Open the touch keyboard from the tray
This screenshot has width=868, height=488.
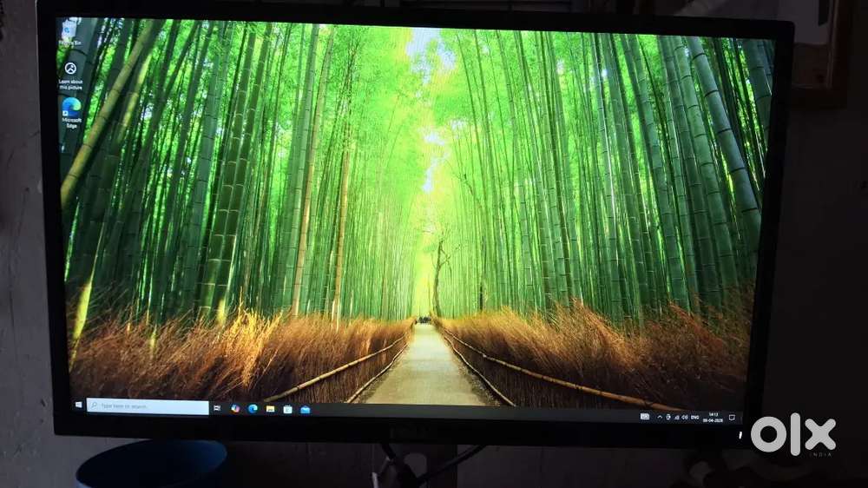point(644,417)
